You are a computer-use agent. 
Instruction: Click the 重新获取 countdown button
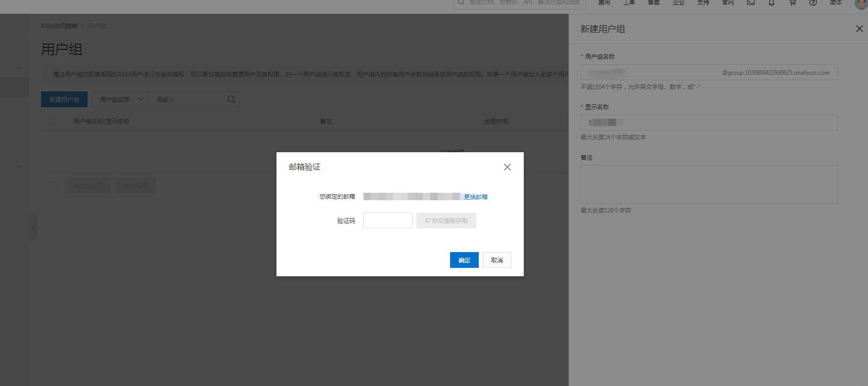446,220
